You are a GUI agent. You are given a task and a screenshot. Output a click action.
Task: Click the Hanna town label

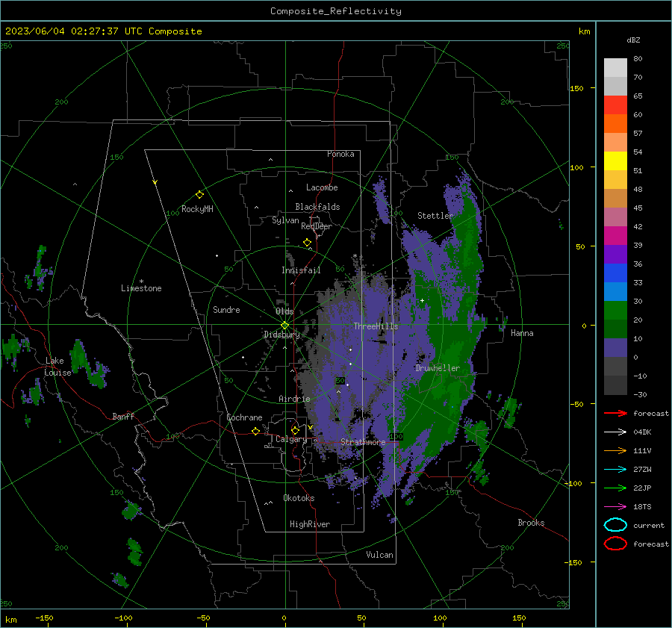(x=522, y=333)
